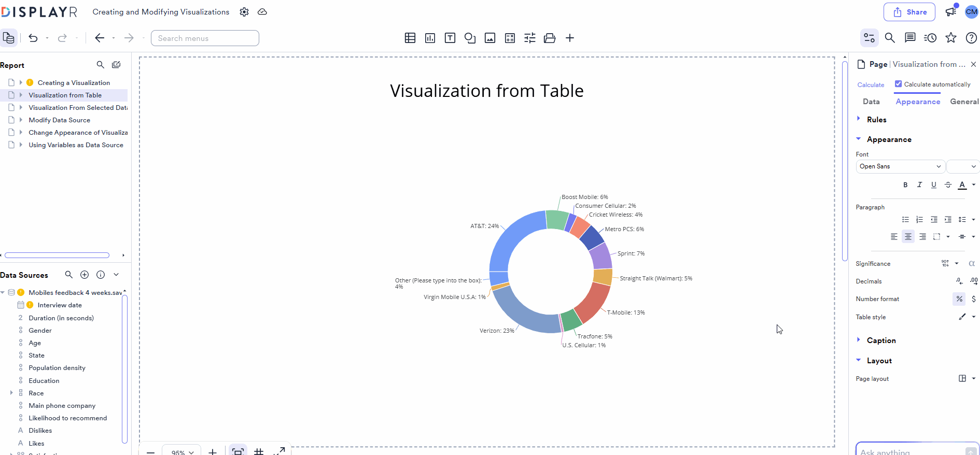Switch to the Data tab

[x=871, y=102]
